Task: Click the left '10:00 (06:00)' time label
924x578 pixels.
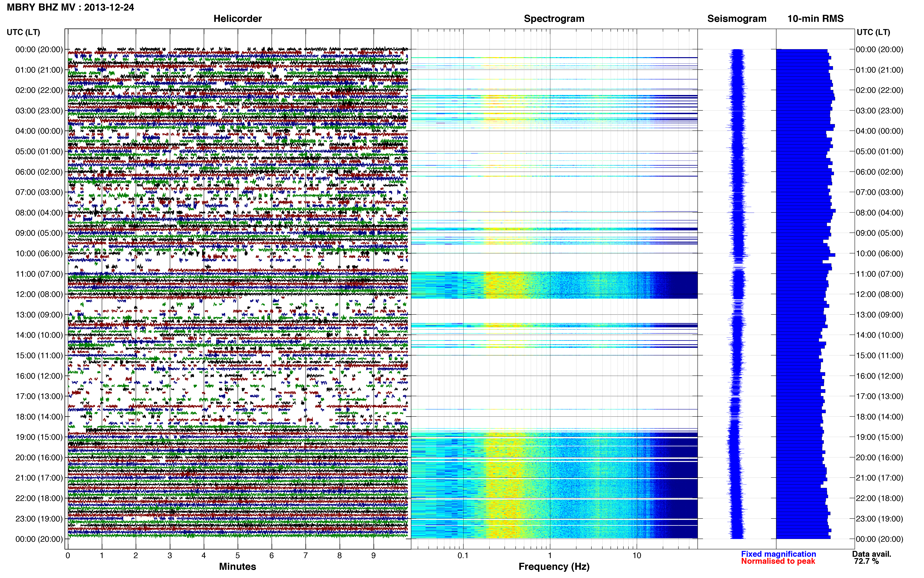Action: coord(39,253)
